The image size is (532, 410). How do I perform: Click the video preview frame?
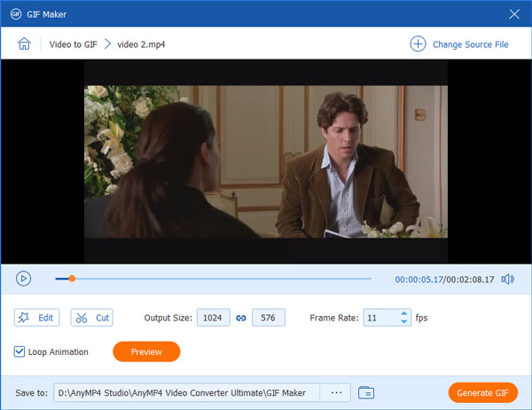(x=266, y=162)
